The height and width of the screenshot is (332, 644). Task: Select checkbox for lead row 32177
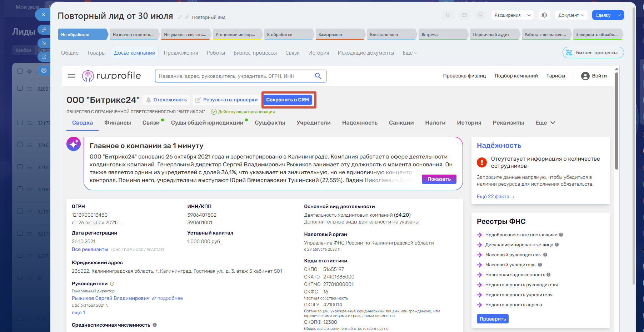coord(20,233)
